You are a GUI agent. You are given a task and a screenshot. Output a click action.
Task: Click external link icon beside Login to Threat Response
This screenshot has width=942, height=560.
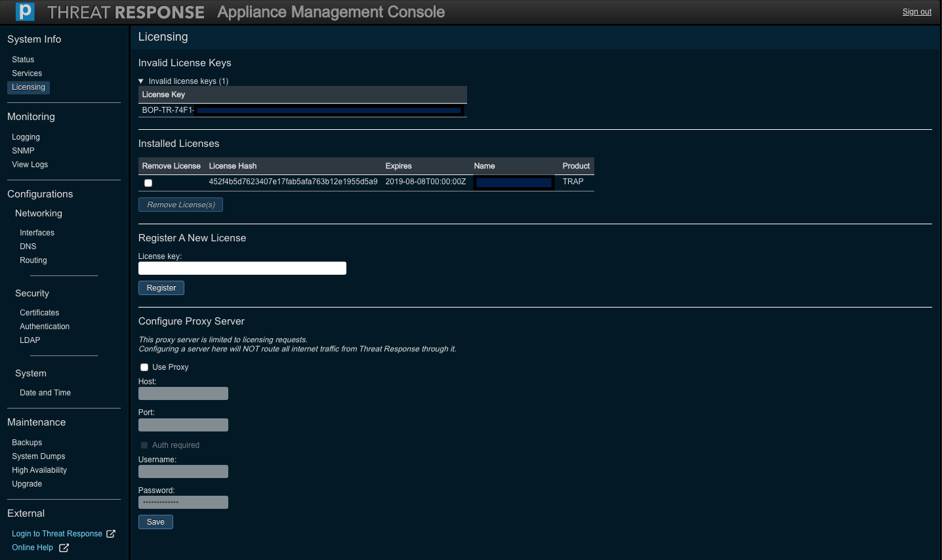(x=111, y=534)
